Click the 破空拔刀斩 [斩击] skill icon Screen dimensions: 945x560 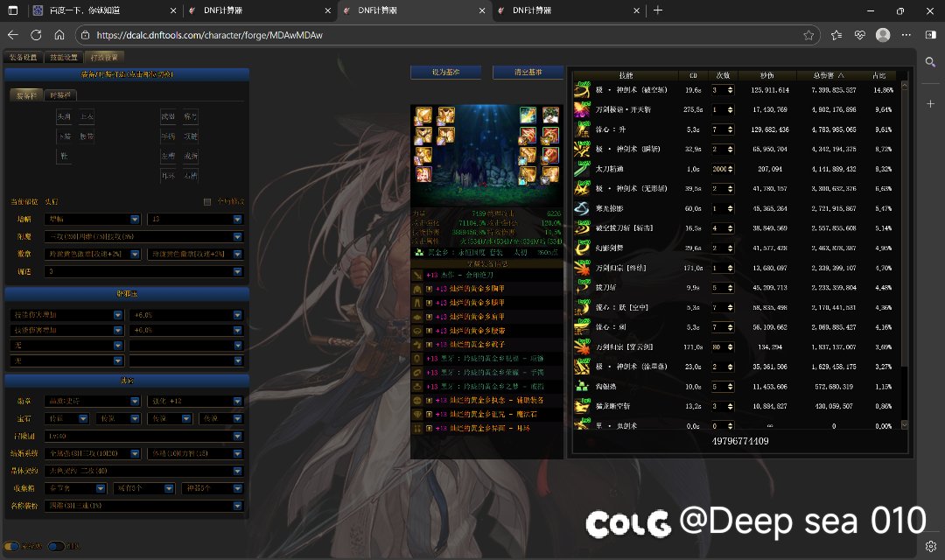point(582,227)
